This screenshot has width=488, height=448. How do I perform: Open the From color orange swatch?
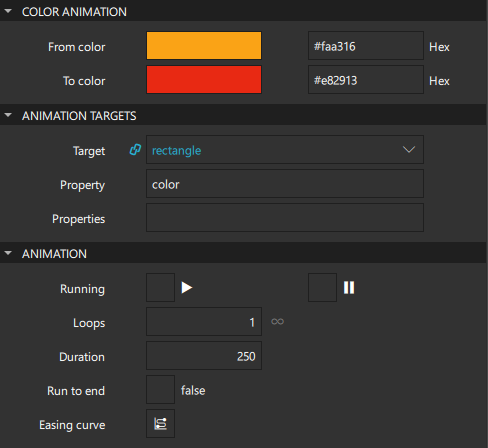point(204,46)
